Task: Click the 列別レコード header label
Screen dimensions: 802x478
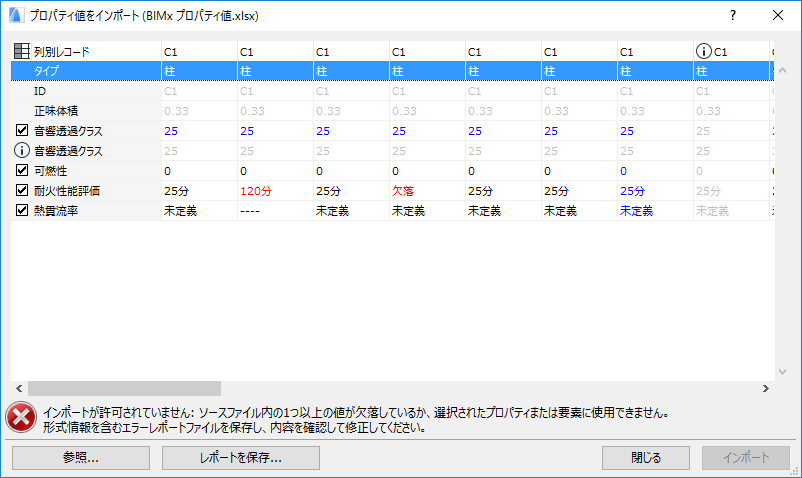Action: 62,52
